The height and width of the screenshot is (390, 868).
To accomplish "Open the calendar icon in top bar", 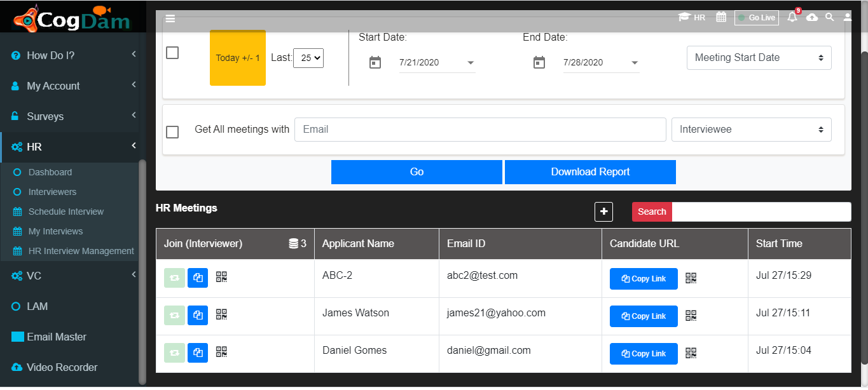I will pos(721,17).
